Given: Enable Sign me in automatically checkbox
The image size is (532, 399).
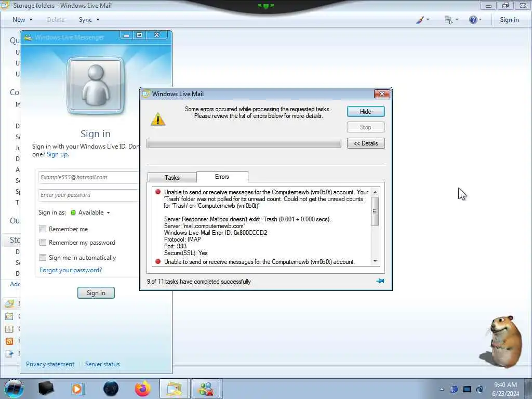Looking at the screenshot, I should (x=43, y=257).
